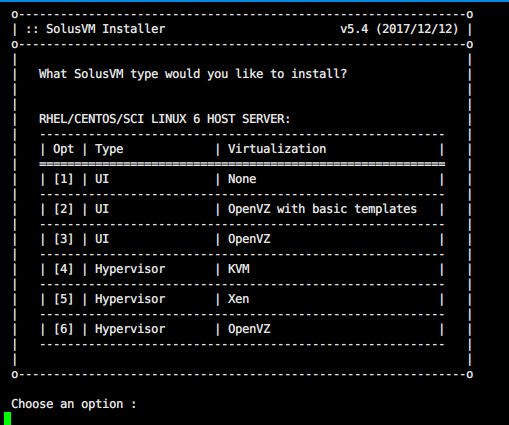This screenshot has width=509, height=425.
Task: Select option [2] in the Opt column
Action: [x=63, y=209]
